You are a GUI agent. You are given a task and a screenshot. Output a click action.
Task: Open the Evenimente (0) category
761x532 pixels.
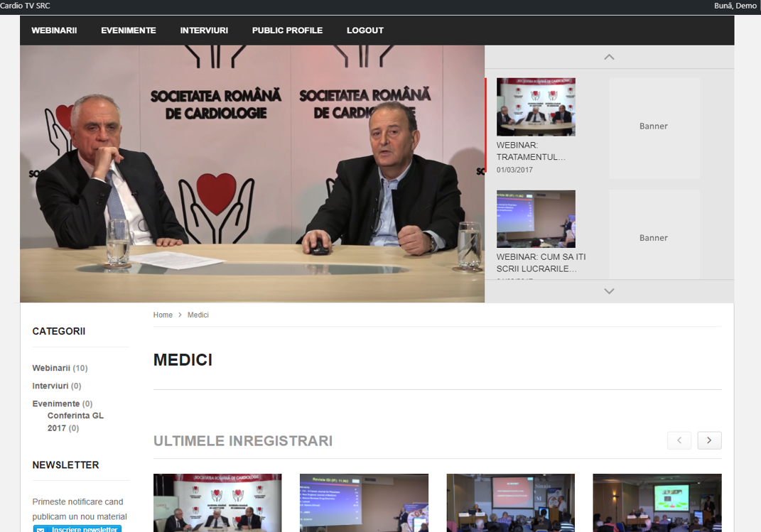coord(62,404)
